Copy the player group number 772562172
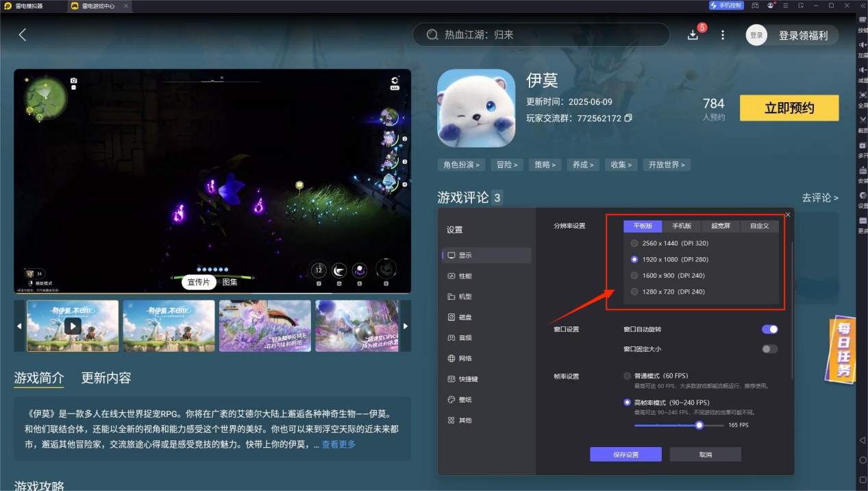 click(x=628, y=118)
